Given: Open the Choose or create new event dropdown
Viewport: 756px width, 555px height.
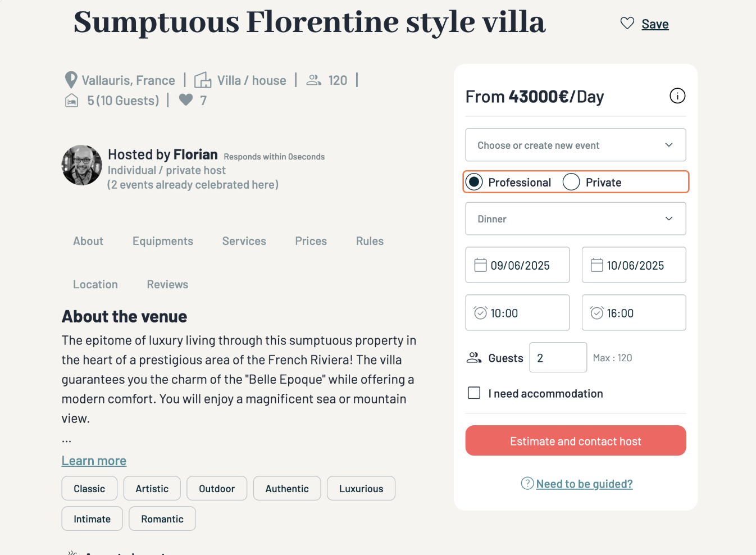Looking at the screenshot, I should coord(575,145).
